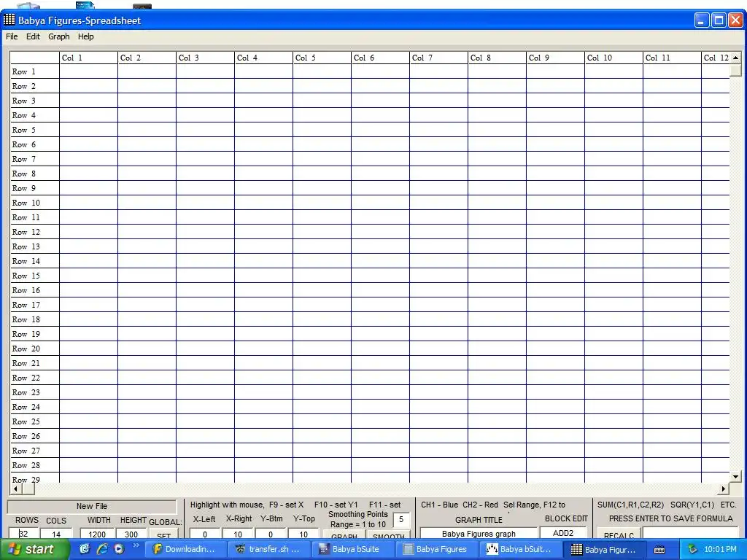The image size is (747, 560).
Task: Click the Internet Explorer quick launch icon
Action: [102, 549]
